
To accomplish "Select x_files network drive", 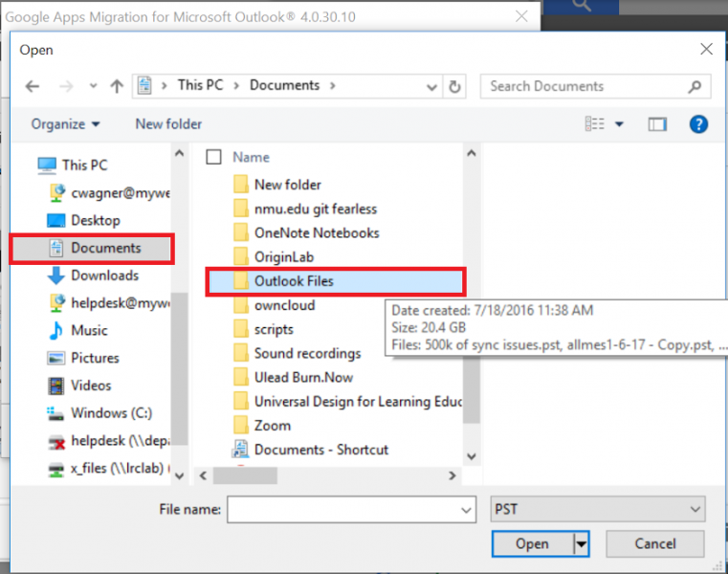I will tap(110, 468).
